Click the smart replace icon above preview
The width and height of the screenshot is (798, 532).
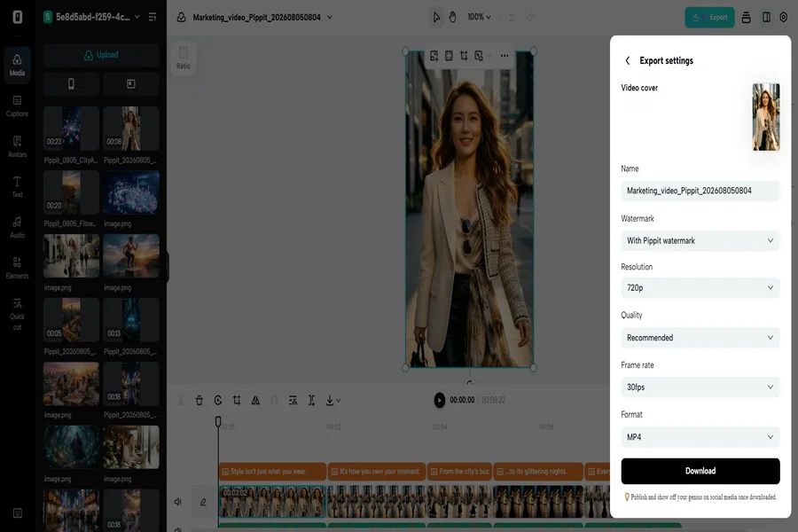point(434,56)
